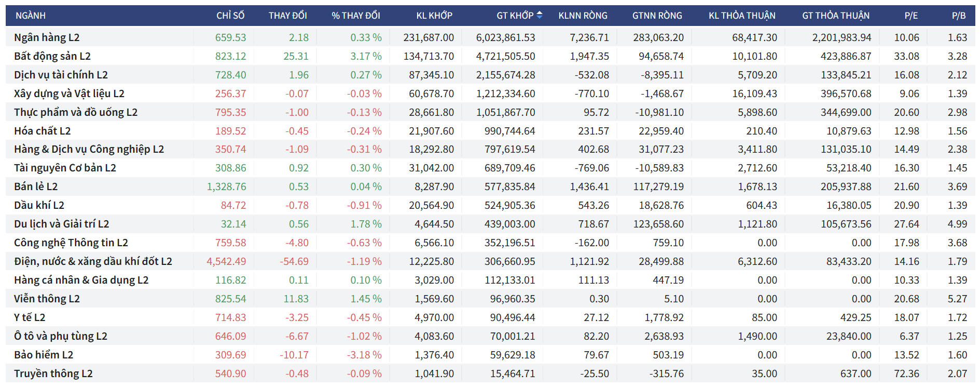Image resolution: width=980 pixels, height=387 pixels.
Task: Sort by KL KHỚP column header
Action: coord(434,16)
